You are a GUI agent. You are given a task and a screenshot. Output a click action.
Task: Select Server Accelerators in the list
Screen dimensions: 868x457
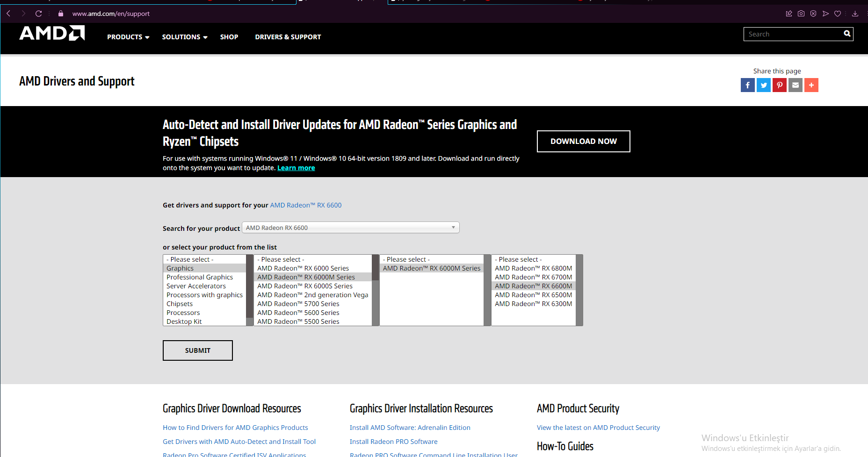pos(204,286)
